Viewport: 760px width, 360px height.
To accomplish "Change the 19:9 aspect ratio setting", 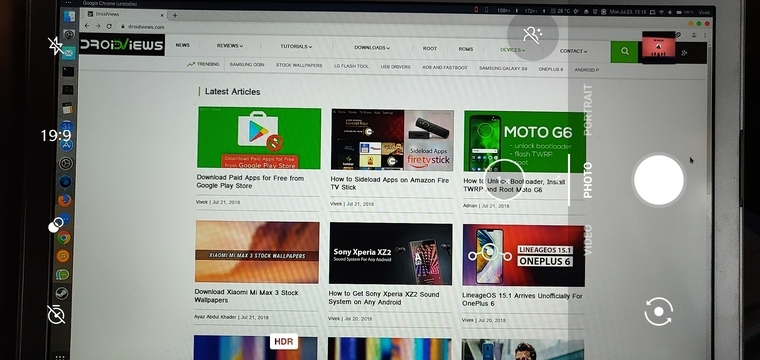I will [x=56, y=136].
